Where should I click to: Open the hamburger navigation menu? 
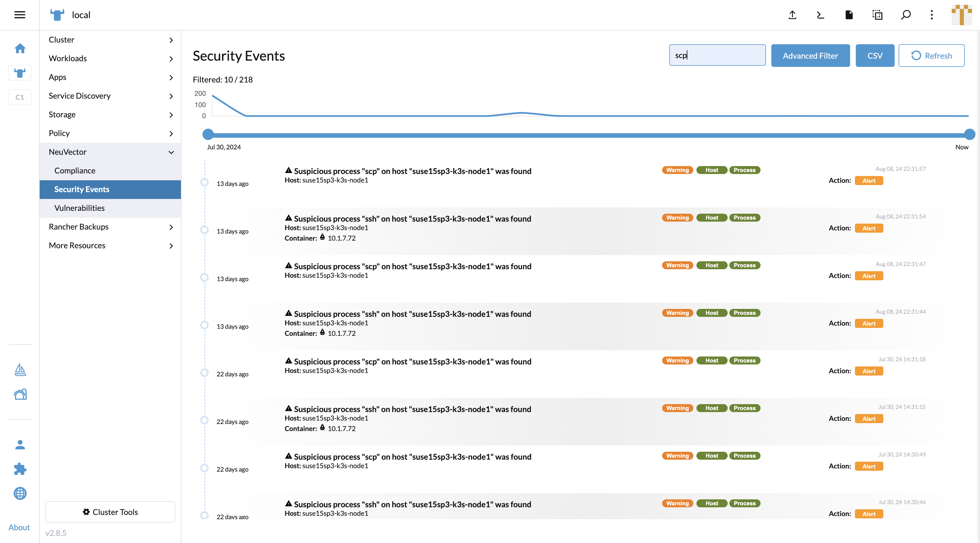(20, 15)
